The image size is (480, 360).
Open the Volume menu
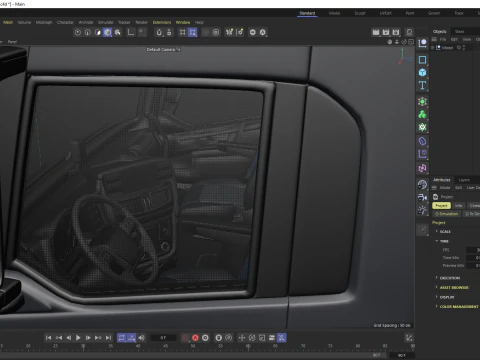coord(24,22)
